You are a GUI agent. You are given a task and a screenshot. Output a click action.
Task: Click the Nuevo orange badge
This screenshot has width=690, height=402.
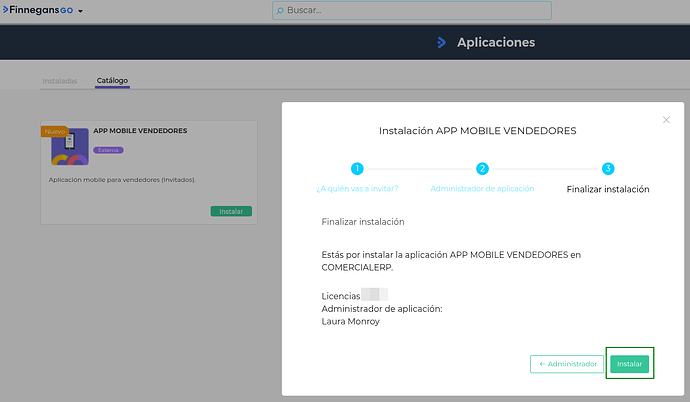[x=55, y=132]
